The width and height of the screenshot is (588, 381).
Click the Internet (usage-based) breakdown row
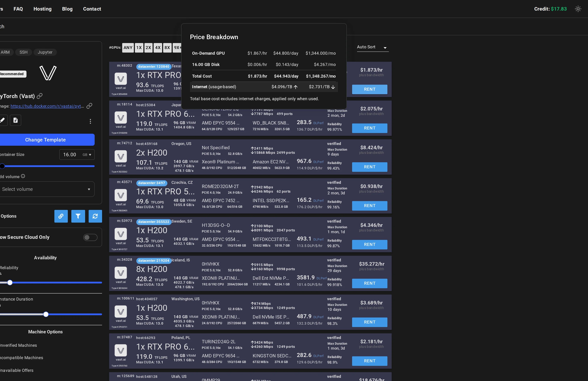coord(264,87)
